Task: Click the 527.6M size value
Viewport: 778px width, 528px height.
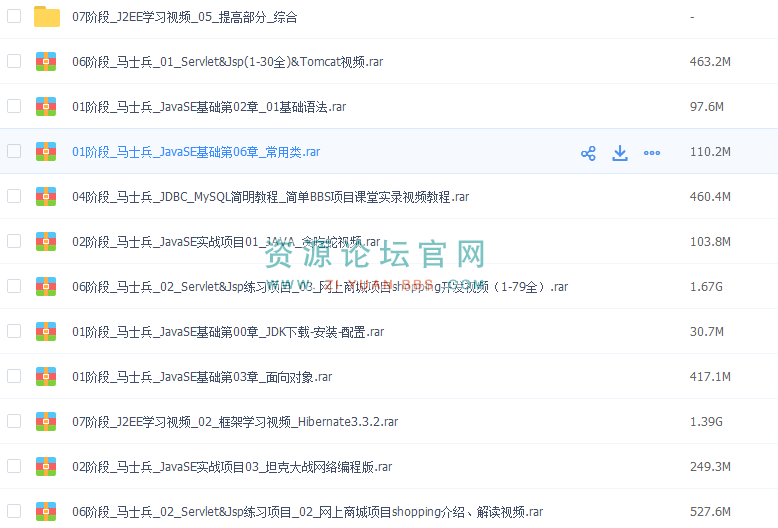Action: click(x=710, y=512)
